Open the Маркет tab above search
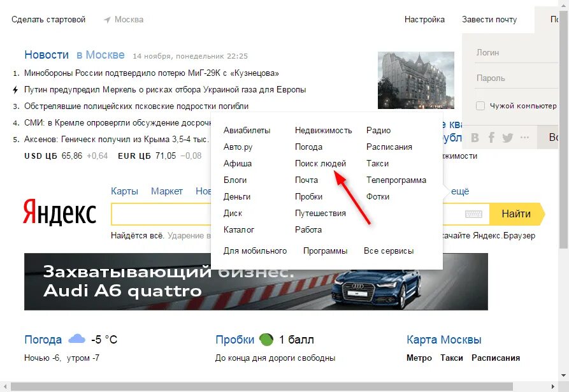 (167, 191)
